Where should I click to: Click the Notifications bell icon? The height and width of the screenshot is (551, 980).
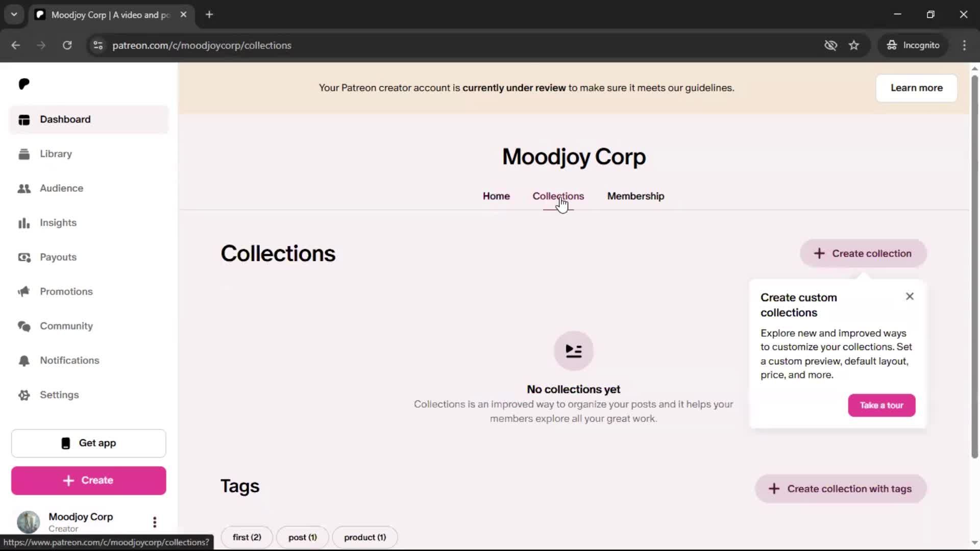(24, 361)
